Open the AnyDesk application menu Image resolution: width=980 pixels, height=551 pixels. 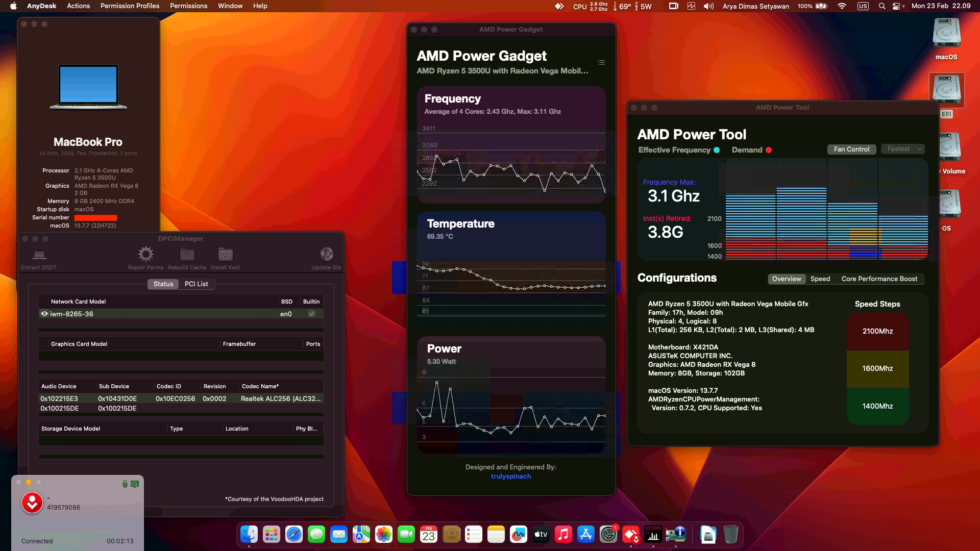(x=41, y=6)
